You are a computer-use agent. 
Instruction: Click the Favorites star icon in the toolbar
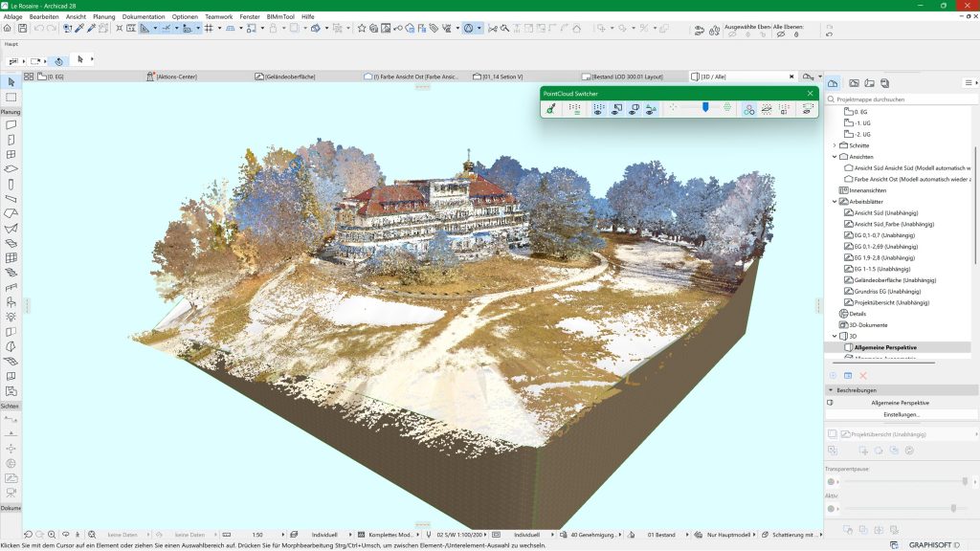click(x=362, y=29)
